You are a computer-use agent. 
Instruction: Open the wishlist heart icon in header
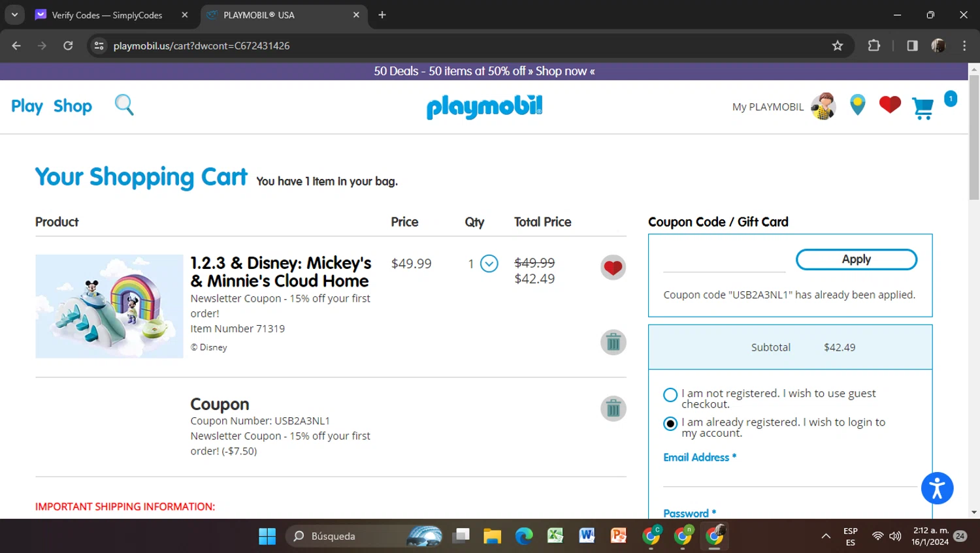(x=890, y=104)
